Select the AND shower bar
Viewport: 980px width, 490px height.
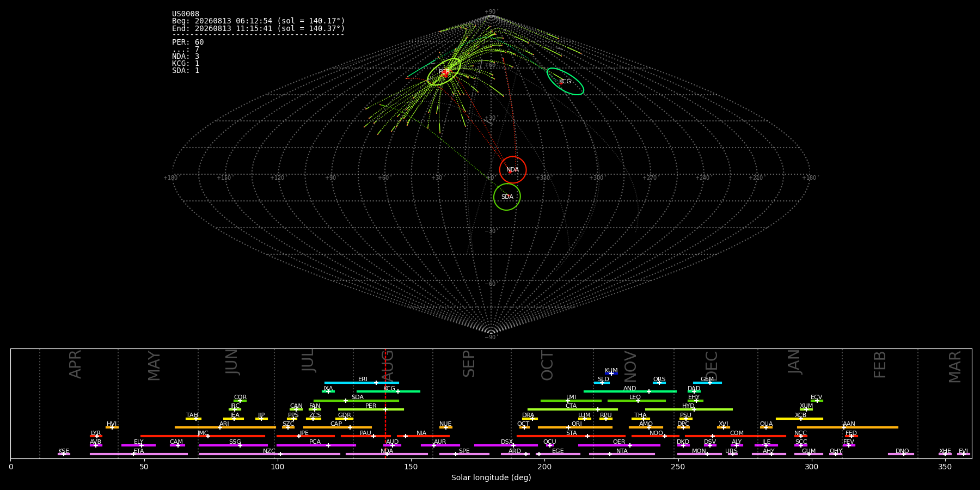[x=630, y=391]
